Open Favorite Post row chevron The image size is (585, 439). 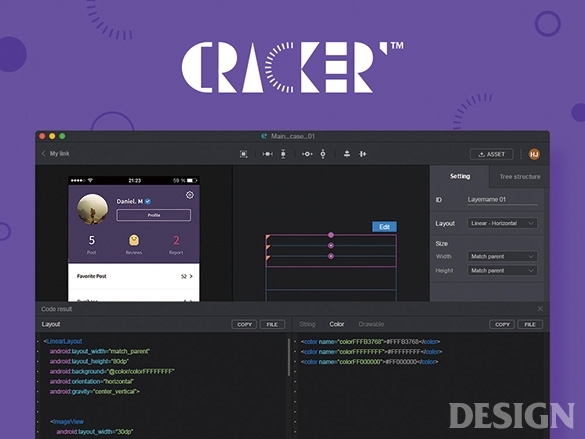(x=191, y=276)
